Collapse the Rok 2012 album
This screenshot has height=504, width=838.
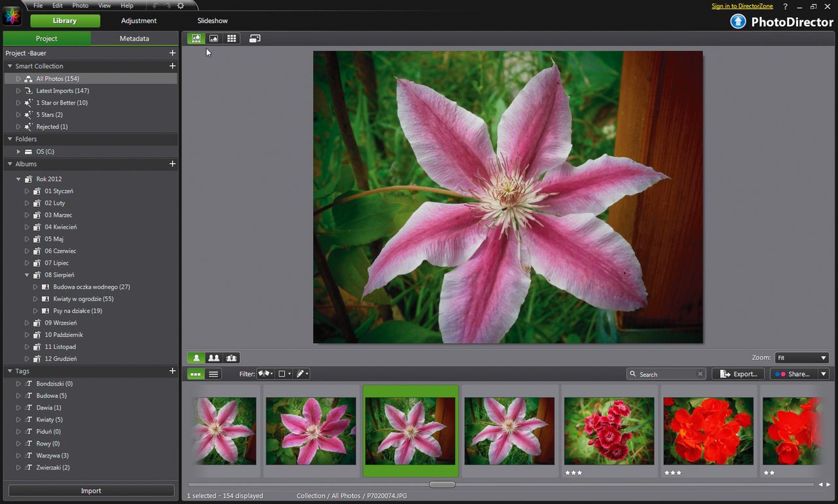19,179
